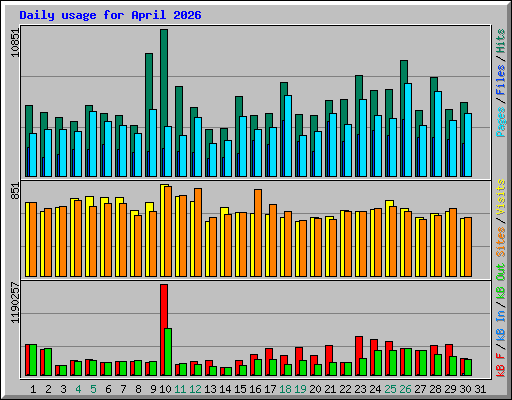Click the red kB F spike bar on day 10
The width and height of the screenshot is (512, 400).
(x=164, y=307)
